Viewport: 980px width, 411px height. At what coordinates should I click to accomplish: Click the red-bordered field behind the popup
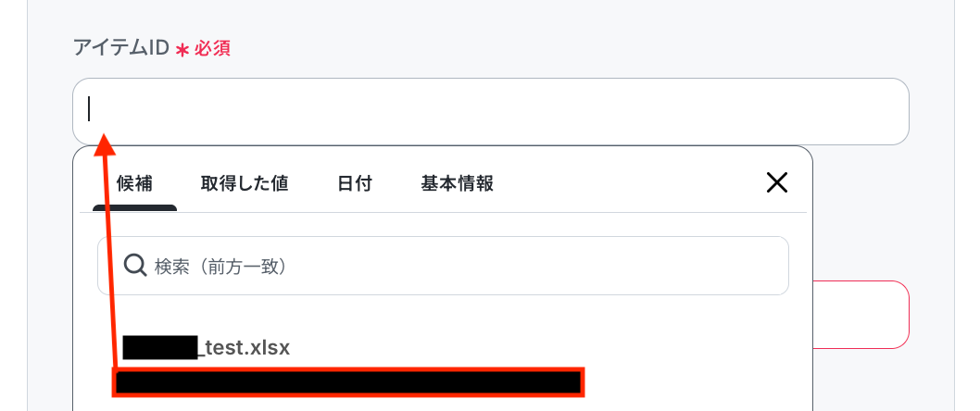click(861, 315)
